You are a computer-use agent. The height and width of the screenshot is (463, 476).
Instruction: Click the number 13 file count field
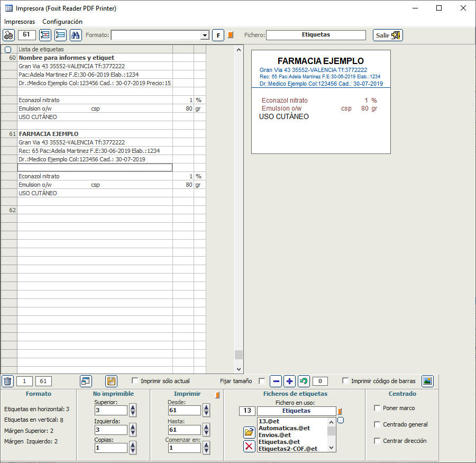point(247,411)
